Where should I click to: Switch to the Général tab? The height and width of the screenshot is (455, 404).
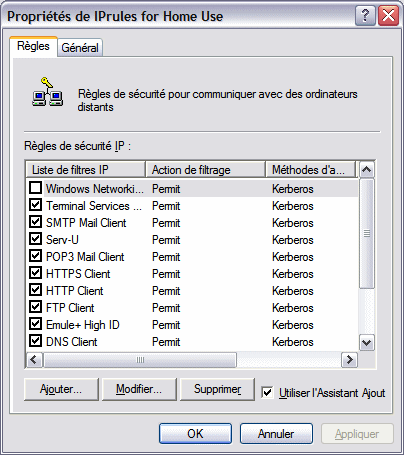tap(80, 48)
